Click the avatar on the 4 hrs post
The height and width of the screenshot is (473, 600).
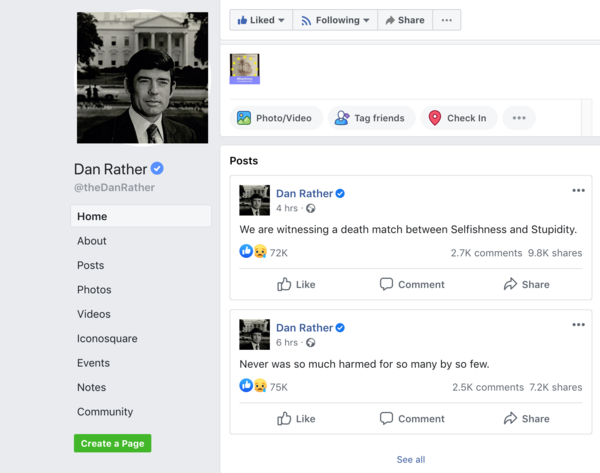[254, 200]
